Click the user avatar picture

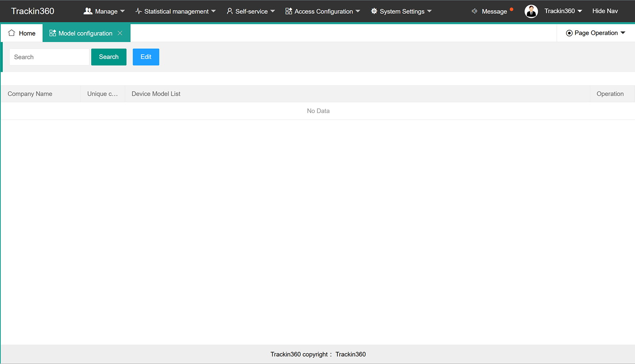point(531,11)
